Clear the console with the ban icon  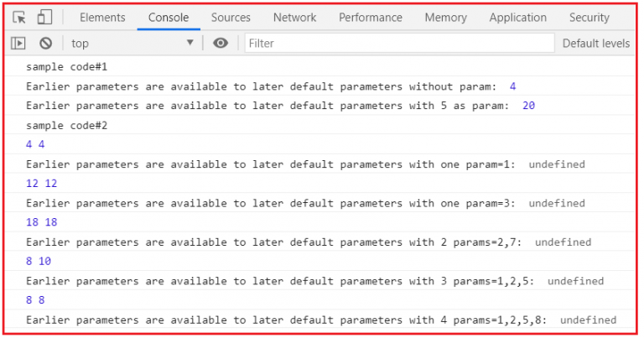click(x=45, y=43)
